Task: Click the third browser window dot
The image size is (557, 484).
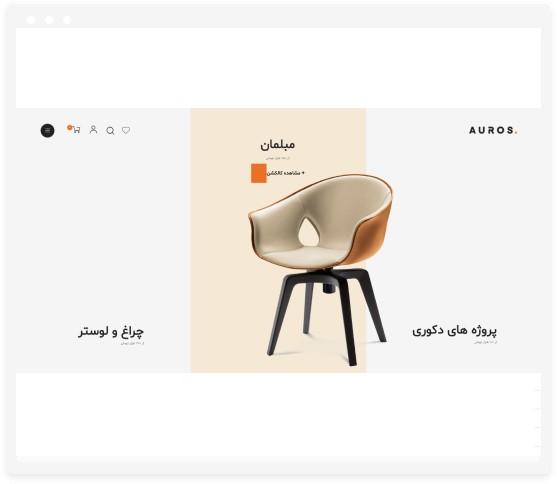Action: tap(67, 20)
